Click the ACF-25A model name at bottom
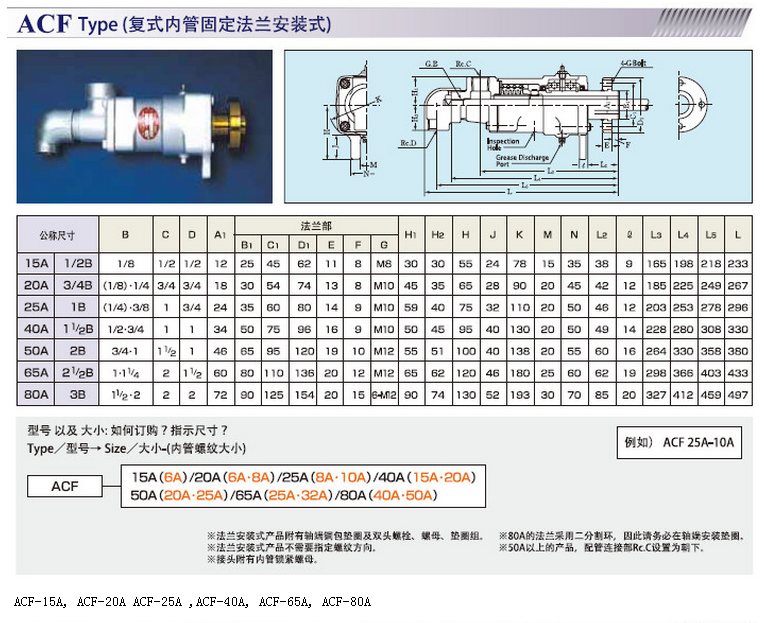The image size is (764, 623). click(157, 602)
